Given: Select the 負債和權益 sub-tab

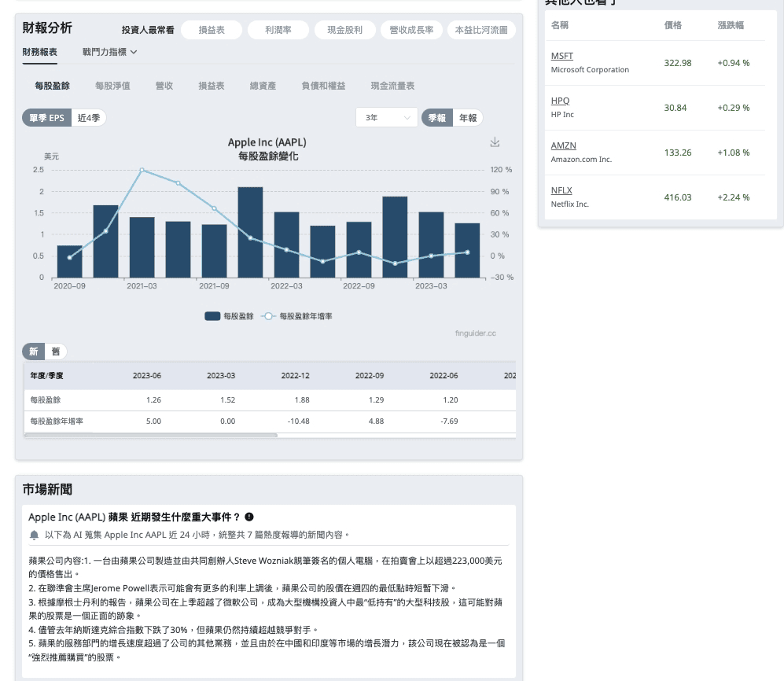Looking at the screenshot, I should [323, 86].
